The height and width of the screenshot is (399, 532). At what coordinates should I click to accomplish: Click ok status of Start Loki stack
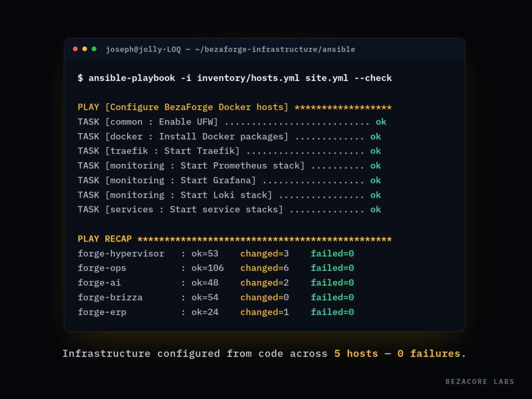[376, 195]
